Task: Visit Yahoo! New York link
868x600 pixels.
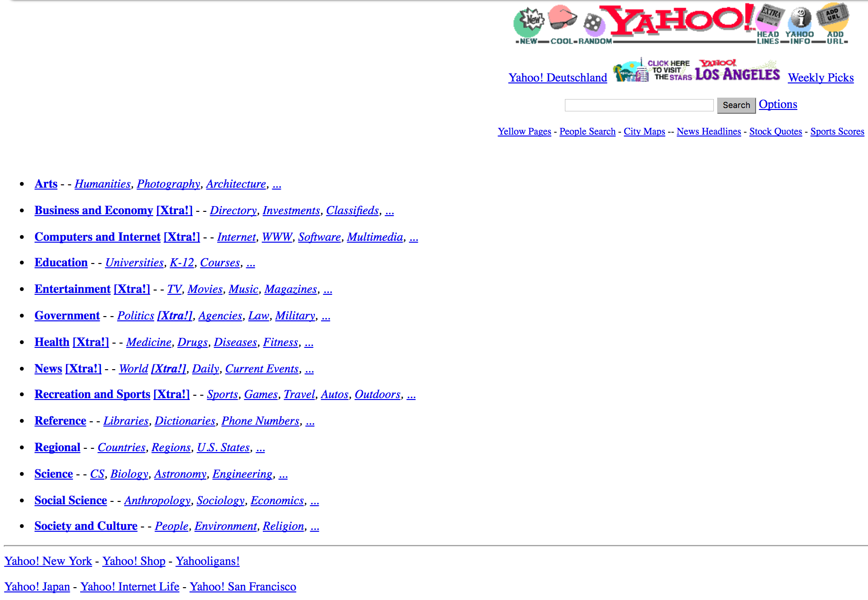Action: (x=48, y=561)
